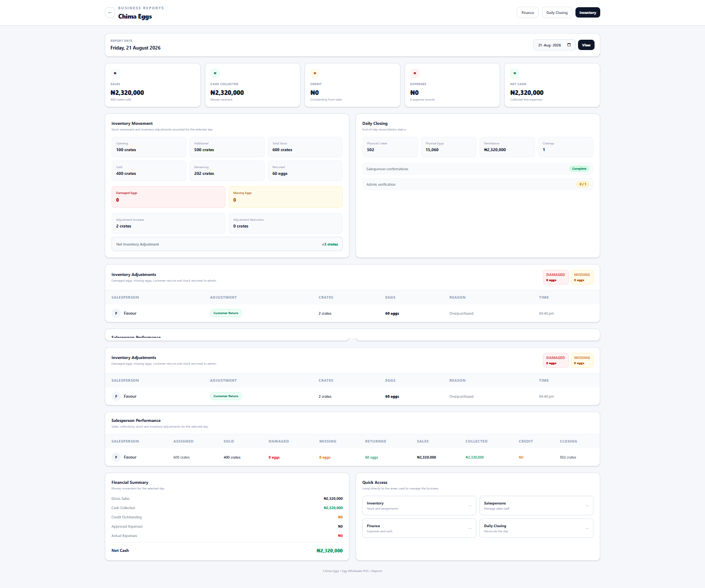Click the Physical Eggs value 15,060

[x=432, y=150]
